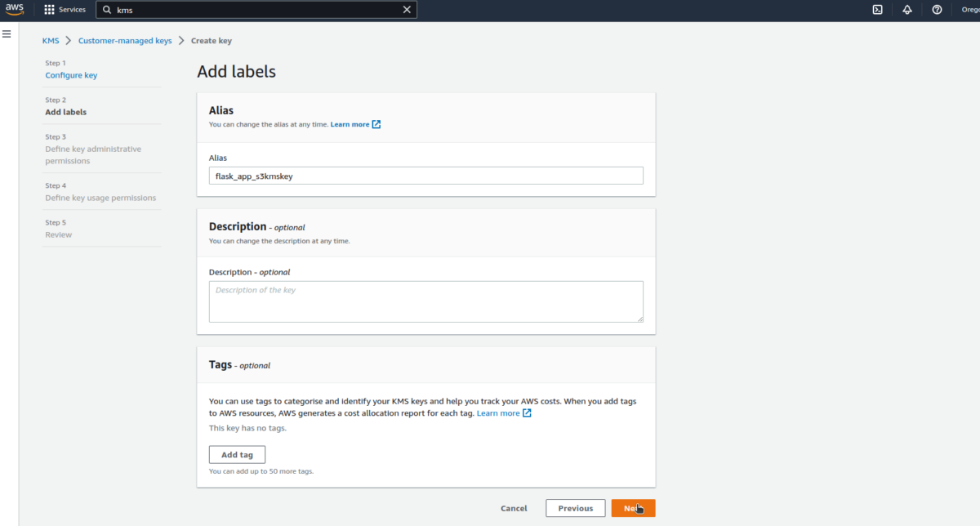Go to Step 1 Configure key

click(x=71, y=74)
